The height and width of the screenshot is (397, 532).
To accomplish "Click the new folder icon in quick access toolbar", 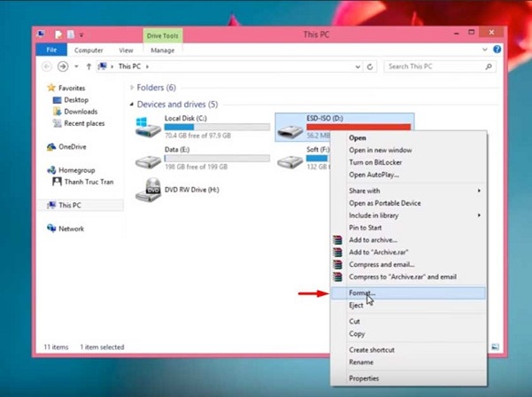I will 71,35.
